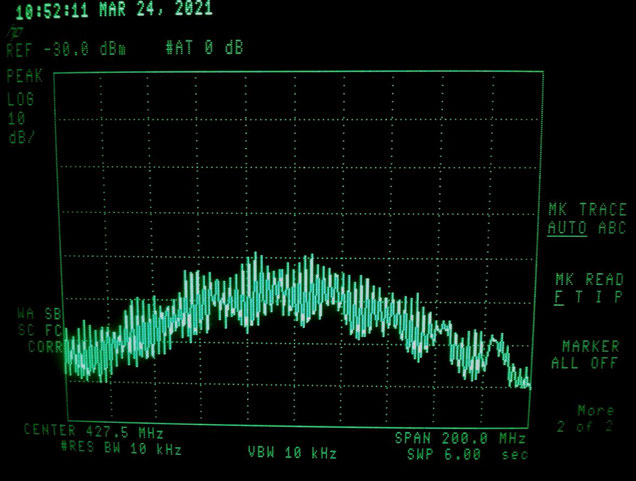Select the MK READ F T I P softkey
This screenshot has width=636, height=481.
coord(589,288)
